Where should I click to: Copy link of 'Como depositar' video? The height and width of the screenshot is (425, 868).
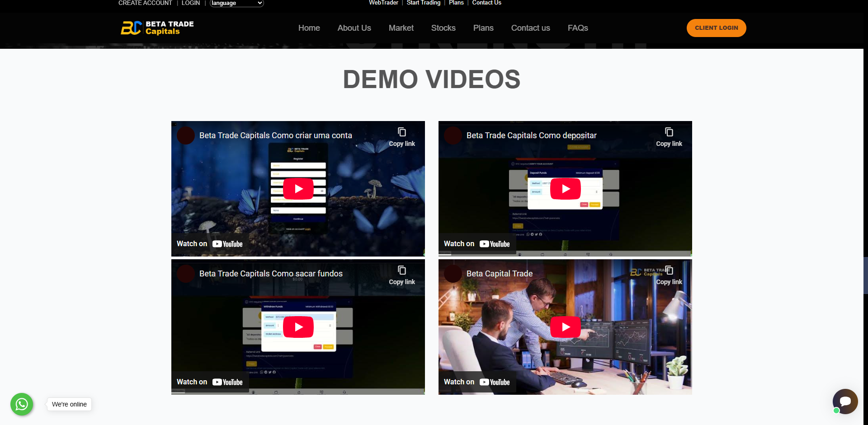tap(669, 137)
